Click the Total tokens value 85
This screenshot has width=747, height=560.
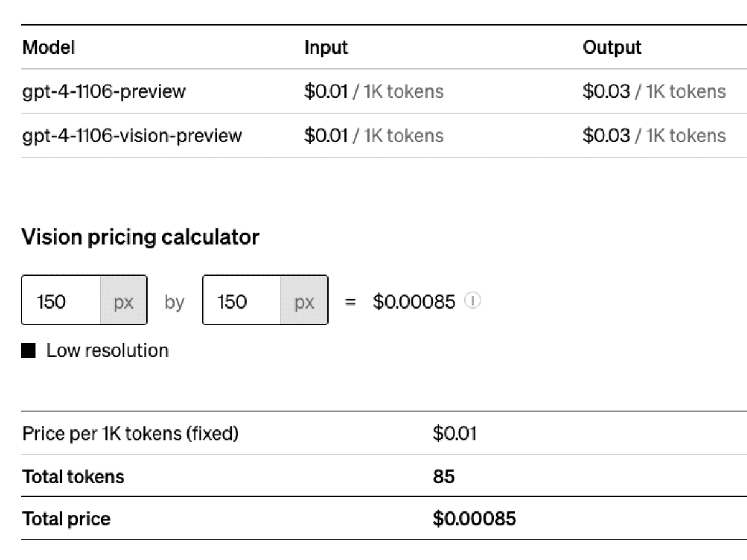(x=444, y=477)
